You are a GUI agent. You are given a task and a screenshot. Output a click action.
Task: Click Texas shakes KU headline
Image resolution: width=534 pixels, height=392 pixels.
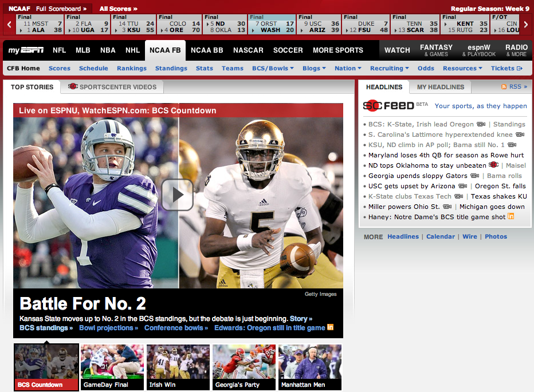(499, 196)
